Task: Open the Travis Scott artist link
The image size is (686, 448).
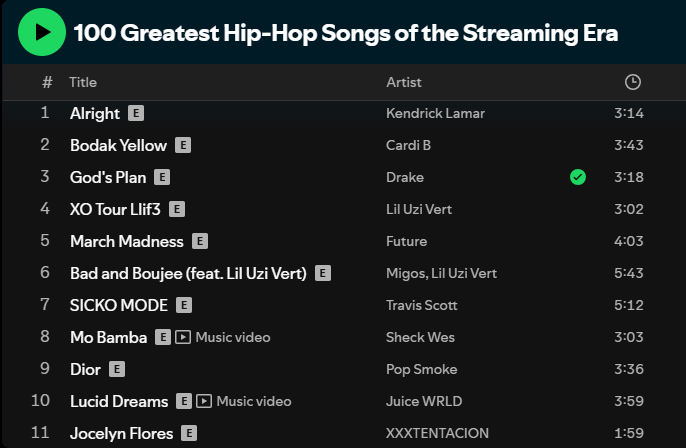Action: point(421,305)
